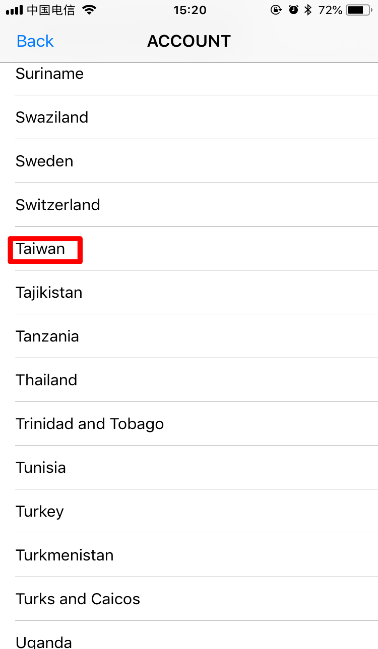
Task: Tap the battery icon in status bar
Action: click(359, 10)
